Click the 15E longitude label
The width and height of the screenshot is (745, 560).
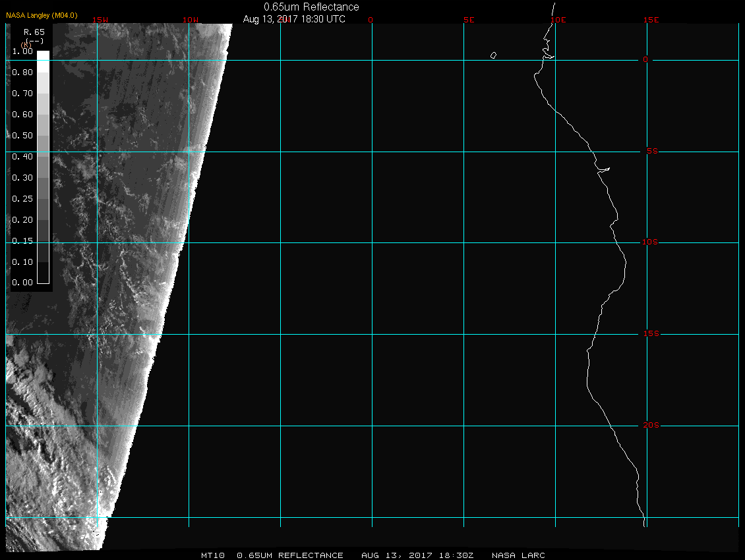[651, 20]
